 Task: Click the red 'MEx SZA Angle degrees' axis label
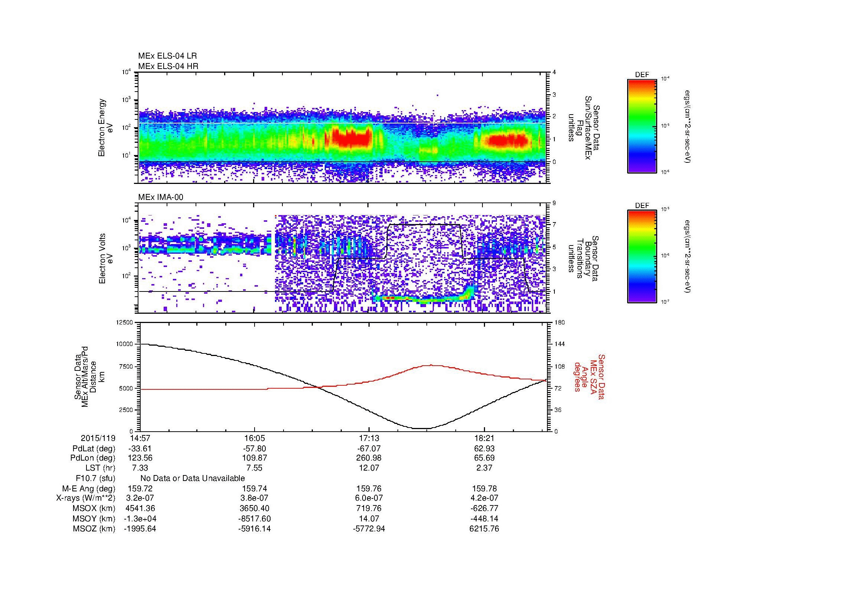589,376
